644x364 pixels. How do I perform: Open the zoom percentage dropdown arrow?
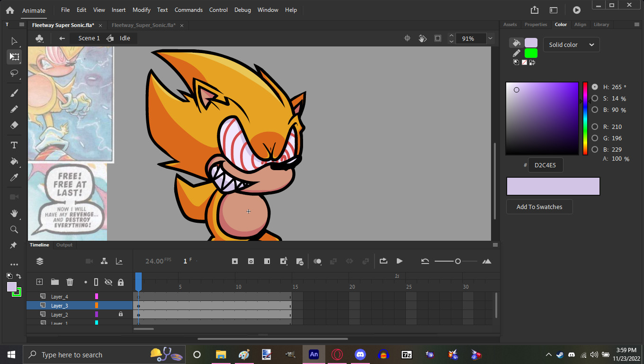pos(490,38)
